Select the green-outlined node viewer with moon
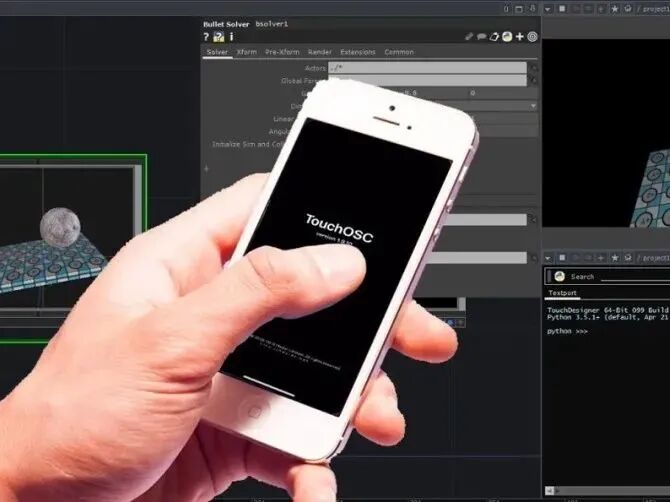Image resolution: width=670 pixels, height=502 pixels. point(73,248)
